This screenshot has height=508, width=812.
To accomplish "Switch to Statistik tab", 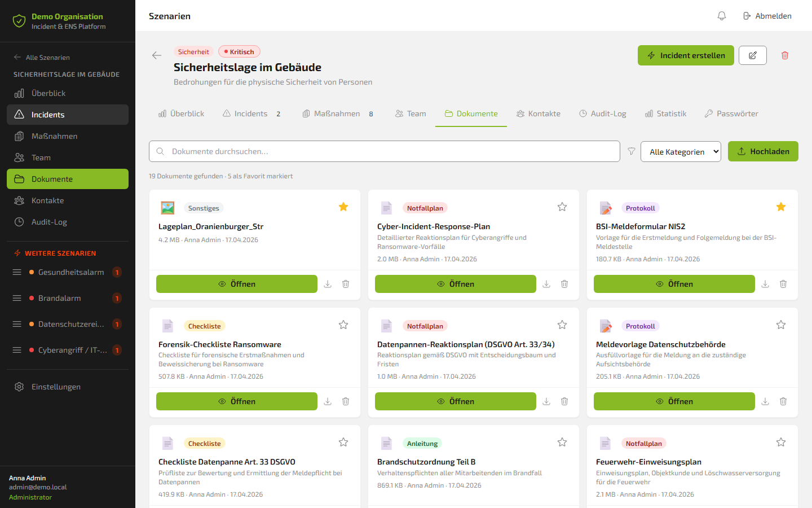I will pos(665,113).
